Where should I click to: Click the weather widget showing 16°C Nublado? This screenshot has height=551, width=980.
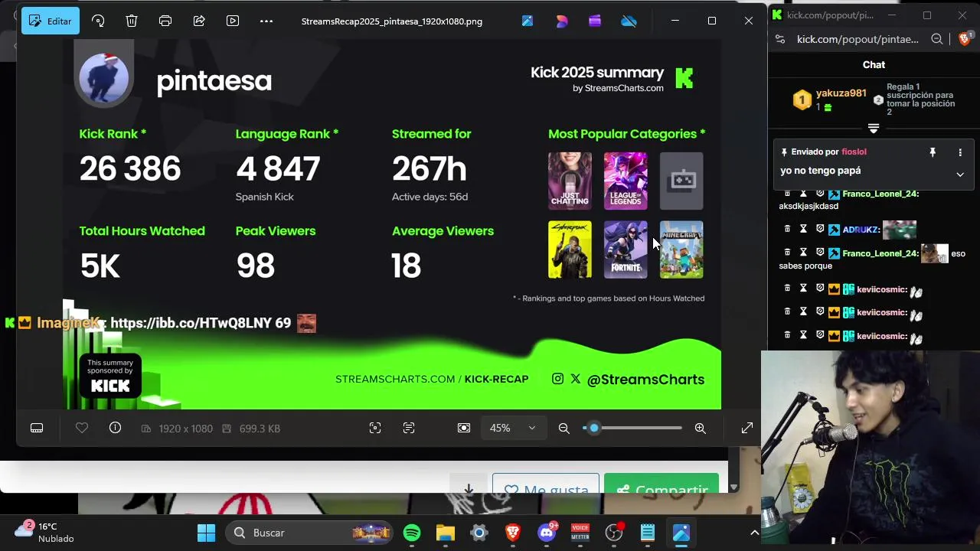point(46,532)
